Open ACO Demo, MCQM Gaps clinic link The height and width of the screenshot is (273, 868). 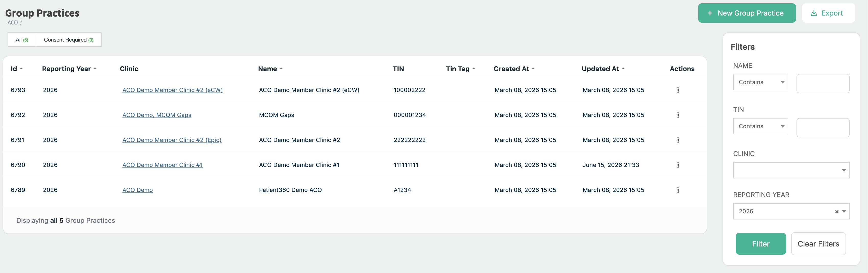coord(157,115)
